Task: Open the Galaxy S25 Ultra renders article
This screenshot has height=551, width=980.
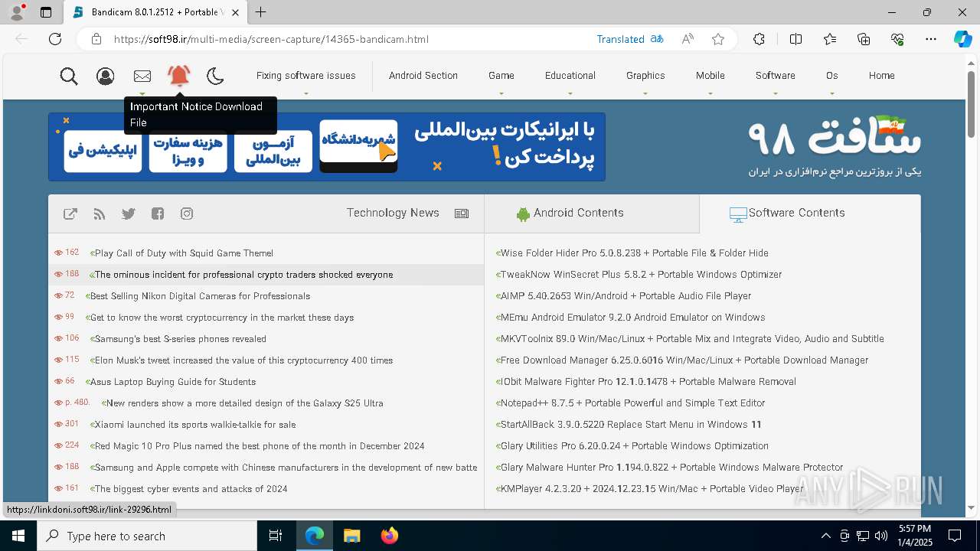Action: 245,403
